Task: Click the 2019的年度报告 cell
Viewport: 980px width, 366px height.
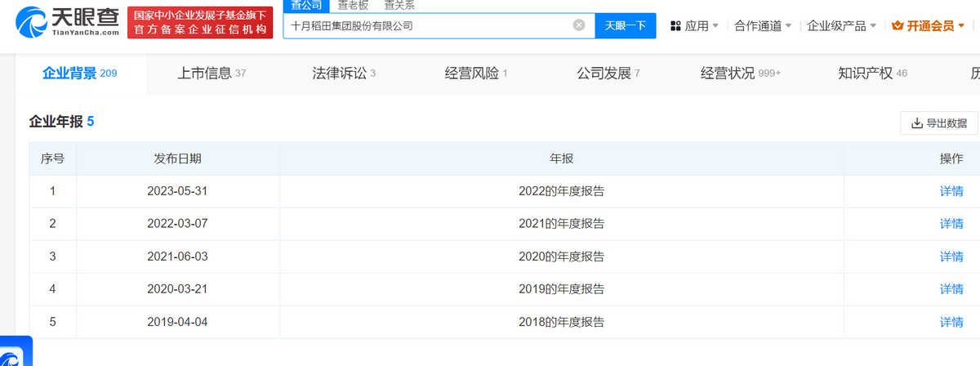Action: pyautogui.click(x=562, y=289)
